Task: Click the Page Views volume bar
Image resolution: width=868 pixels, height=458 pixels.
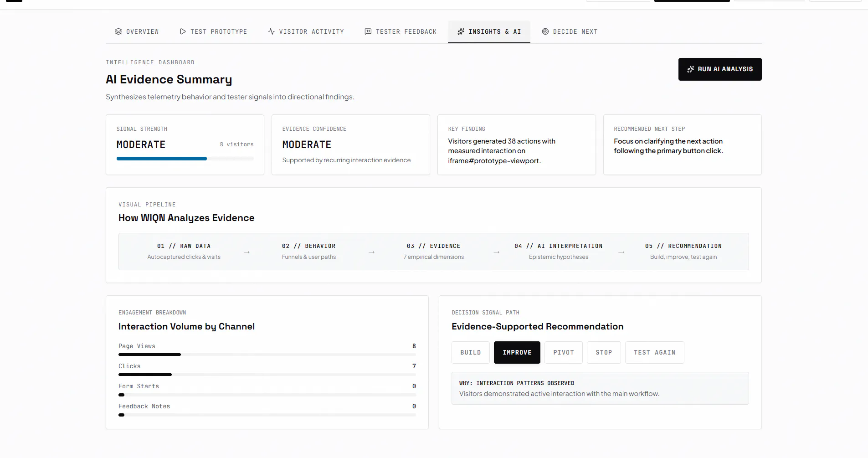Action: point(267,355)
